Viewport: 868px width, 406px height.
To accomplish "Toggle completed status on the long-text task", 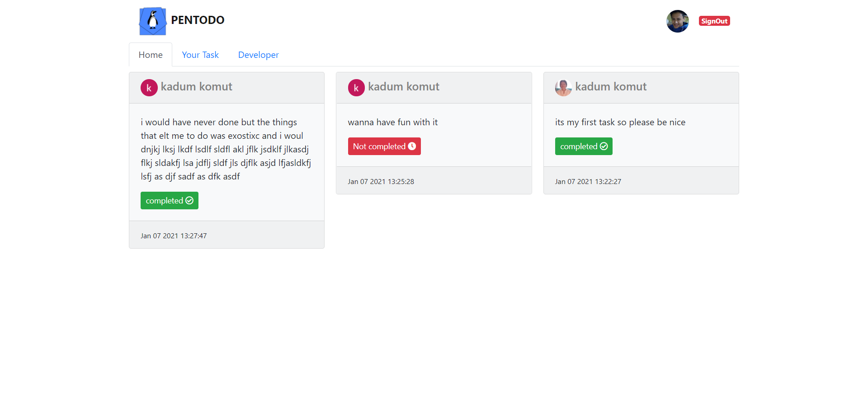I will click(x=170, y=200).
